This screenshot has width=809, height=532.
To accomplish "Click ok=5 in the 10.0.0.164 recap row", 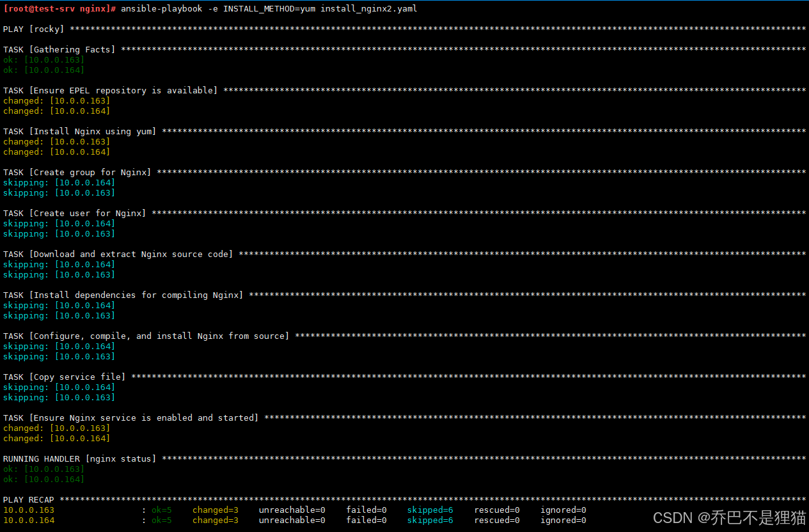I will click(x=162, y=520).
